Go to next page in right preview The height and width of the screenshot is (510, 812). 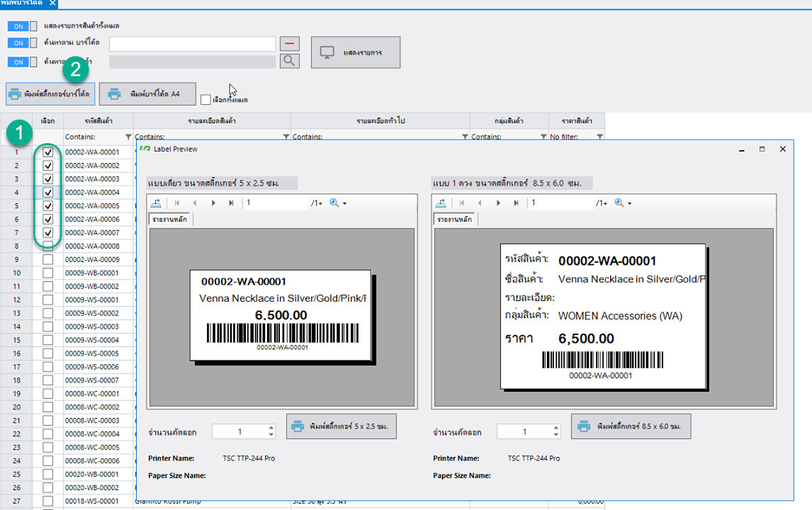tap(499, 203)
